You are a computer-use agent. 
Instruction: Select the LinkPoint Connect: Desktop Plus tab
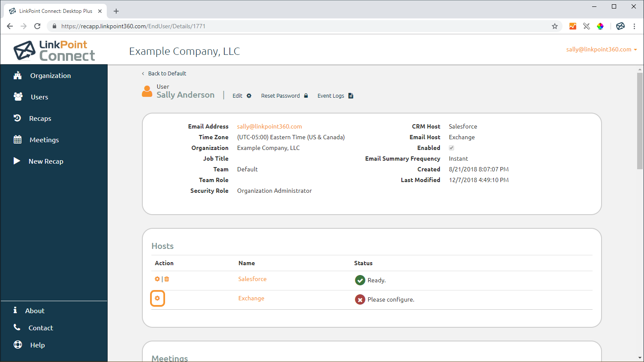[x=55, y=11]
